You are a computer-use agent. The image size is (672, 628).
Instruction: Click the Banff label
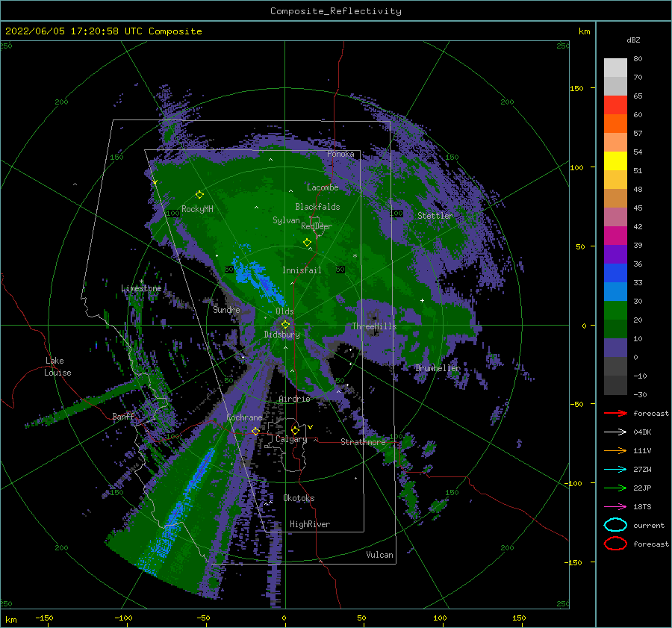coord(123,416)
